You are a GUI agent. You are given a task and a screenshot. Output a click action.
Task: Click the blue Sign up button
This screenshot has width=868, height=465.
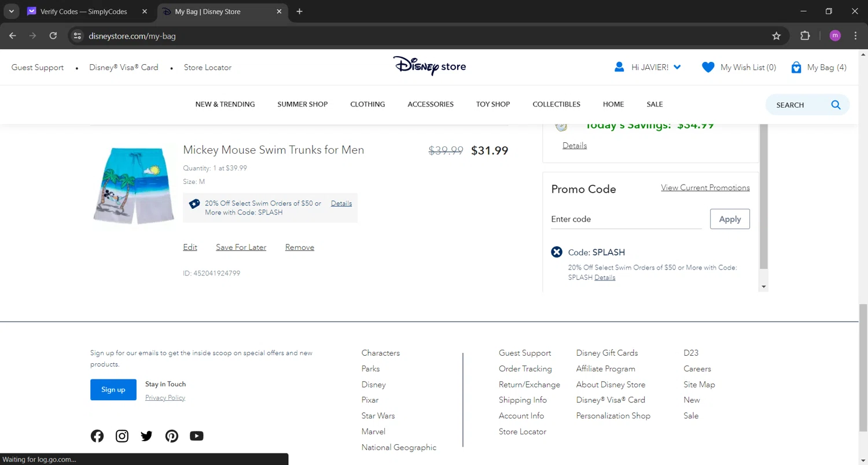pyautogui.click(x=113, y=390)
